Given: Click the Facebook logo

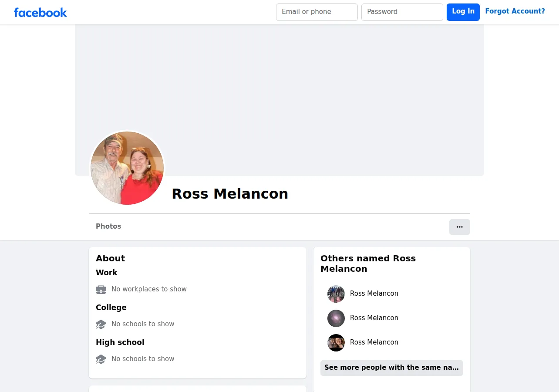Looking at the screenshot, I should coord(40,13).
